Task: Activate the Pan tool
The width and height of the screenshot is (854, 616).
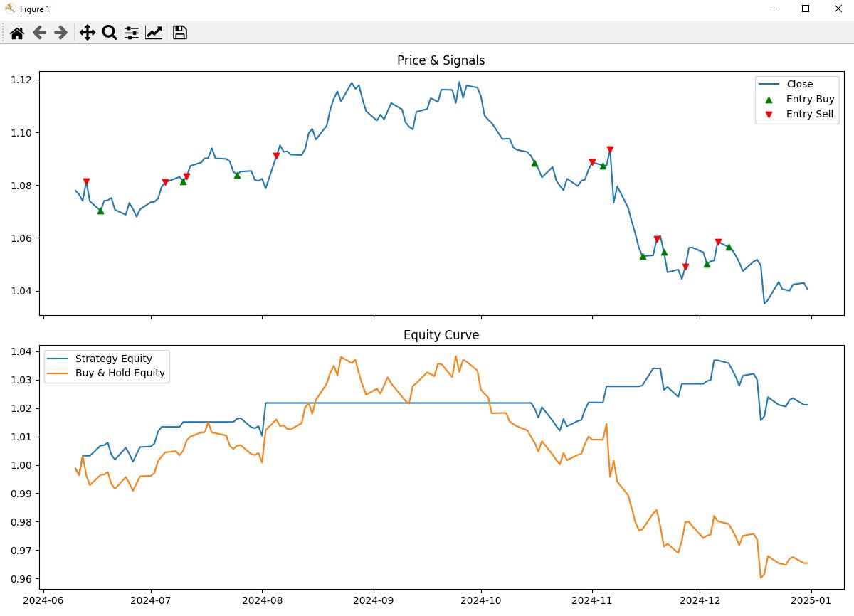Action: click(x=87, y=33)
